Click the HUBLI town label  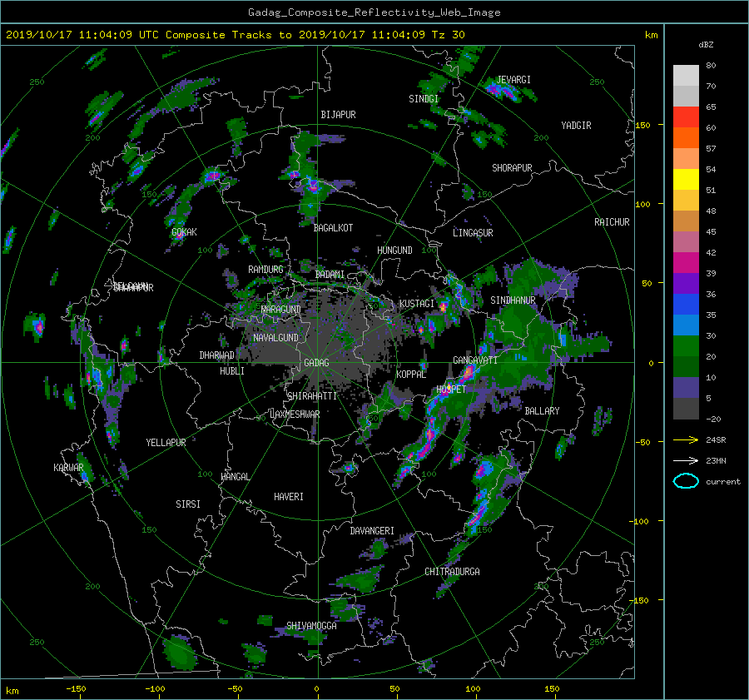pos(232,371)
